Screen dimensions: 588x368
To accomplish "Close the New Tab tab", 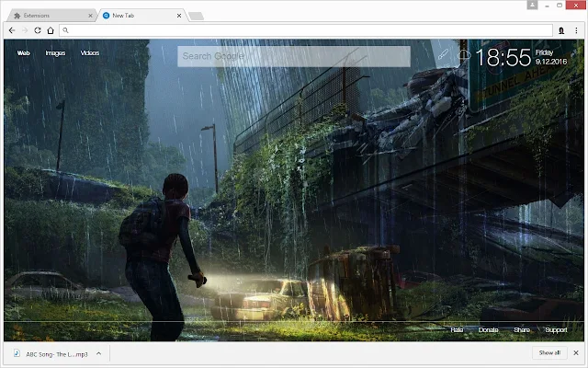I will 179,16.
